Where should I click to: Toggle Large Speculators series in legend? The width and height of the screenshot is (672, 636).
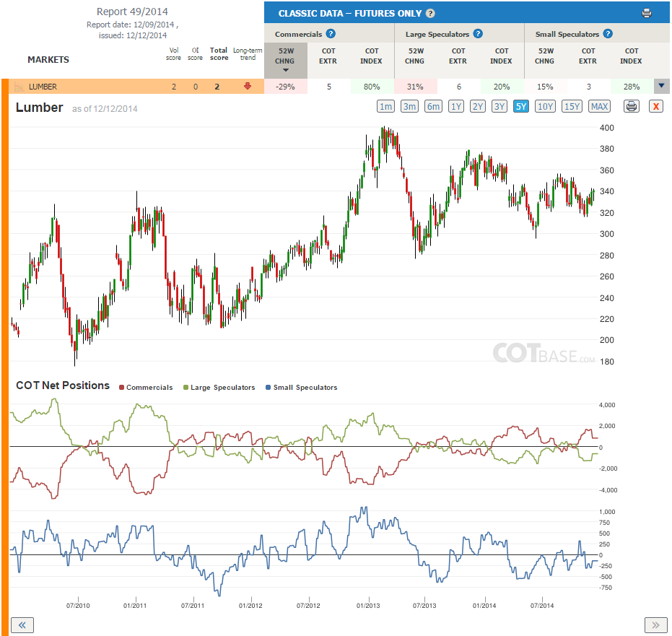pos(219,388)
